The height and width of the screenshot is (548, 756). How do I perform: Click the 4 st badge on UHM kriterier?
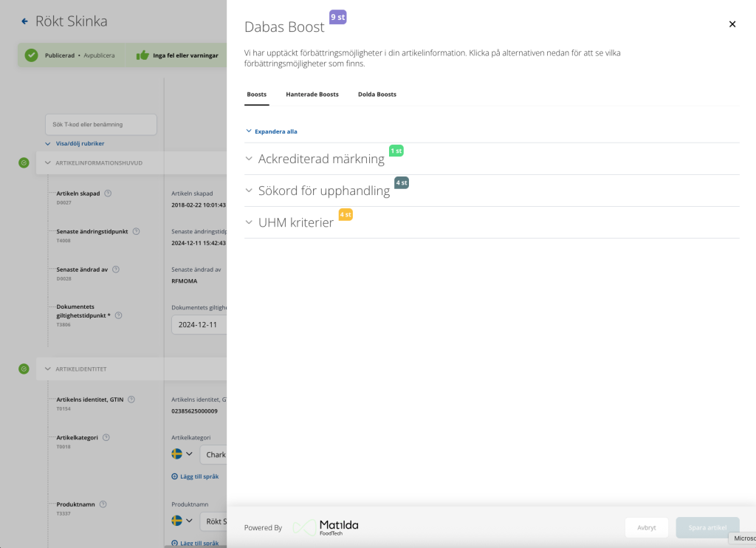click(x=346, y=215)
